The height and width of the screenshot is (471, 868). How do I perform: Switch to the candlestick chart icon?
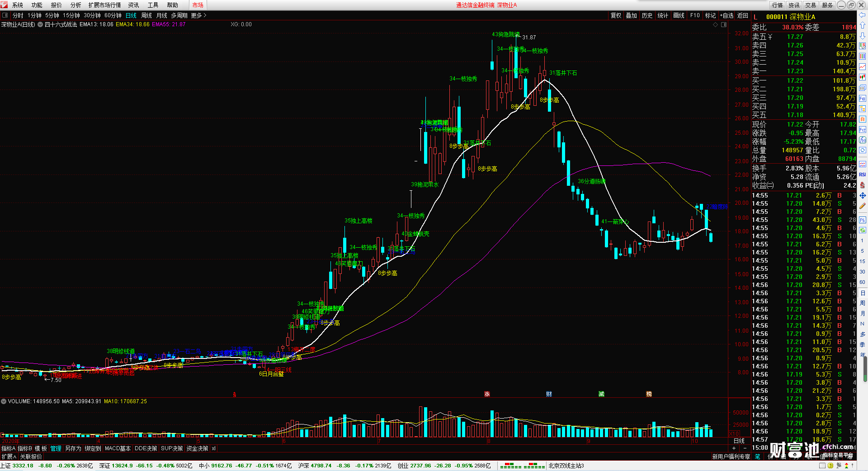click(x=863, y=77)
